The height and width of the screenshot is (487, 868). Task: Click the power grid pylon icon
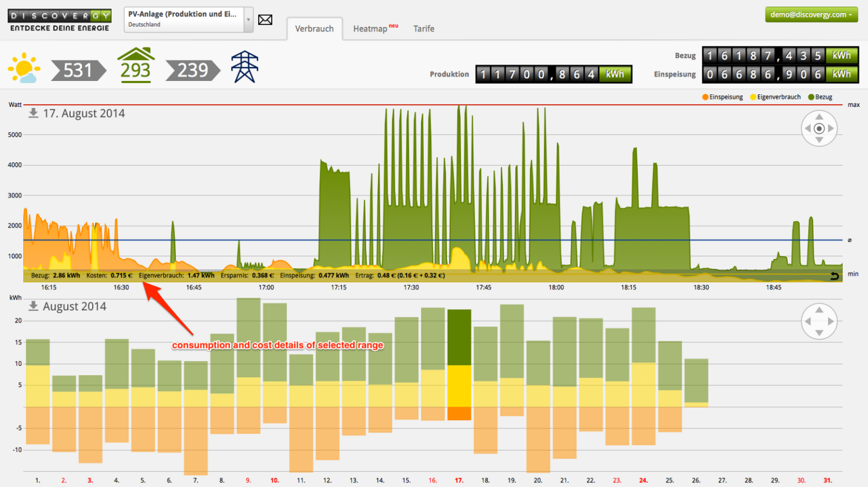coord(245,67)
